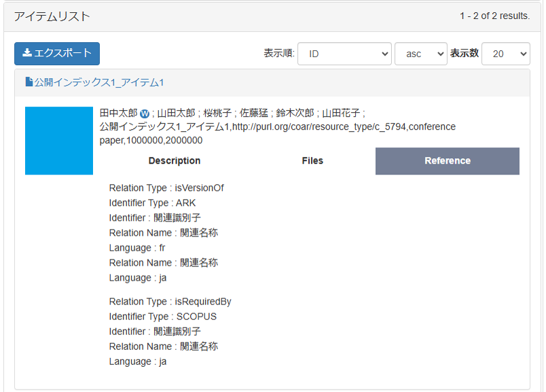This screenshot has width=546, height=392.
Task: Click the author name 山田太郎
Action: click(x=176, y=113)
